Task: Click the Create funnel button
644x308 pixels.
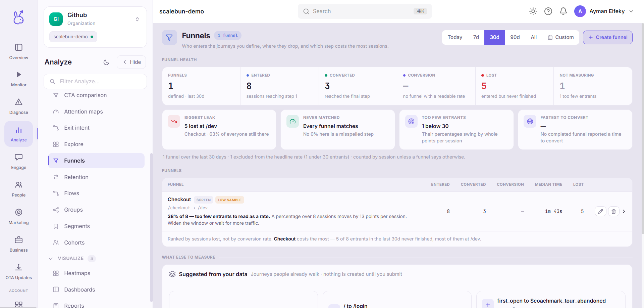Action: point(608,37)
